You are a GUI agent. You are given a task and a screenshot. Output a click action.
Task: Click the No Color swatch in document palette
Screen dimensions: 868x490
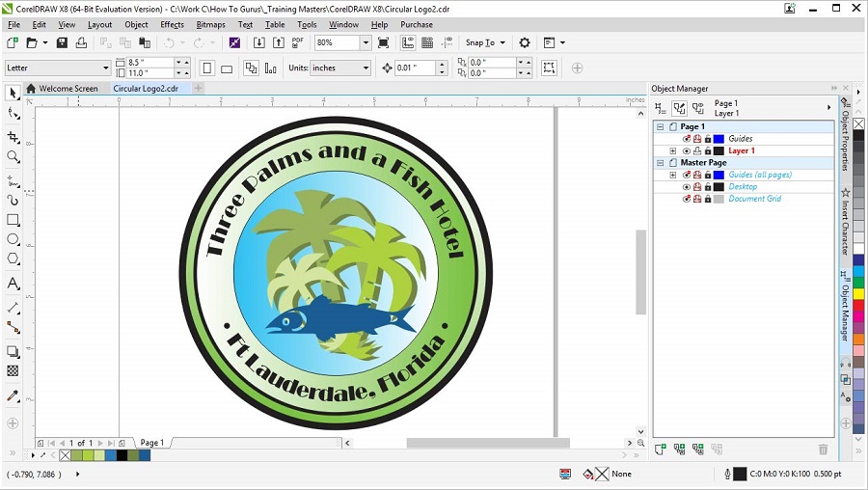click(65, 455)
